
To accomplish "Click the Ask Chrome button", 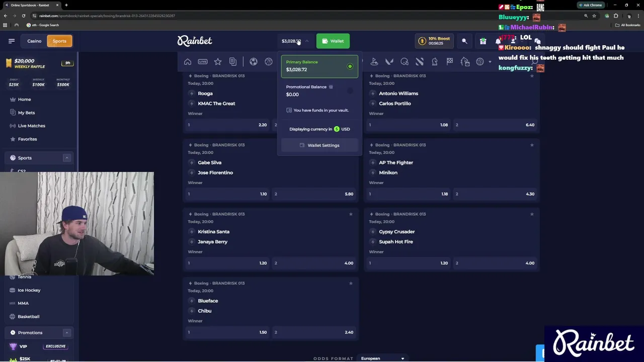I will [590, 5].
